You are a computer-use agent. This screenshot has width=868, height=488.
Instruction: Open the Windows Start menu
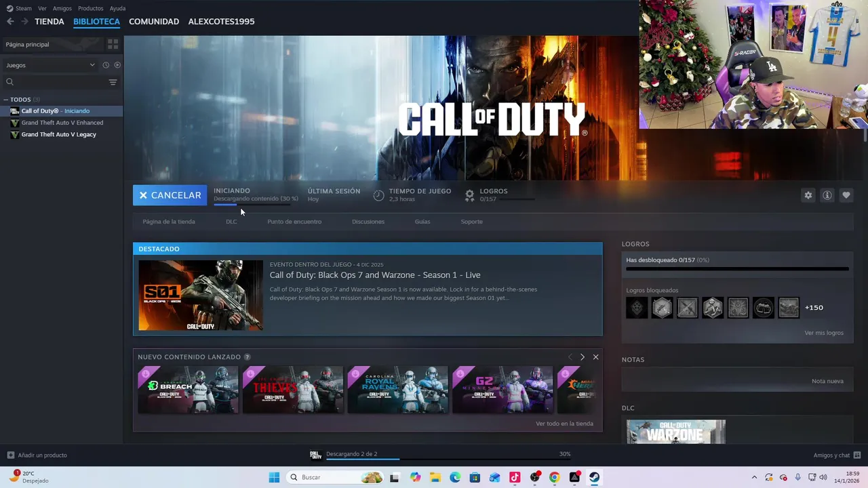click(x=274, y=477)
